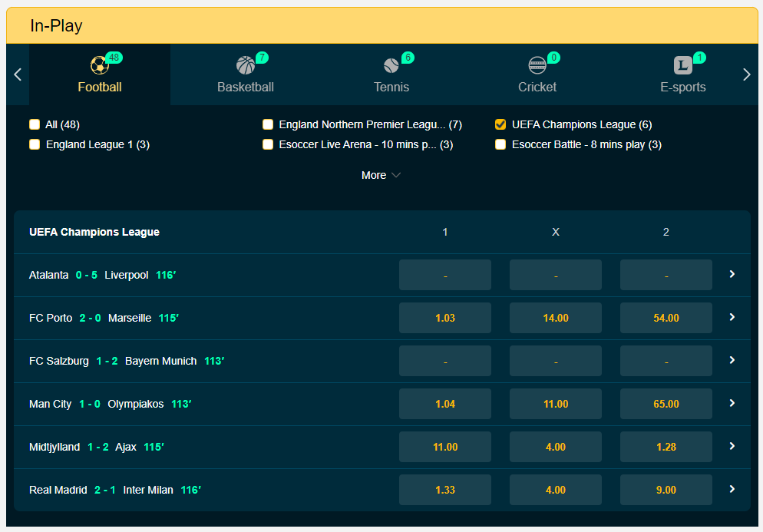Switch to the Tennis tab label
This screenshot has height=532, width=763.
pyautogui.click(x=391, y=87)
